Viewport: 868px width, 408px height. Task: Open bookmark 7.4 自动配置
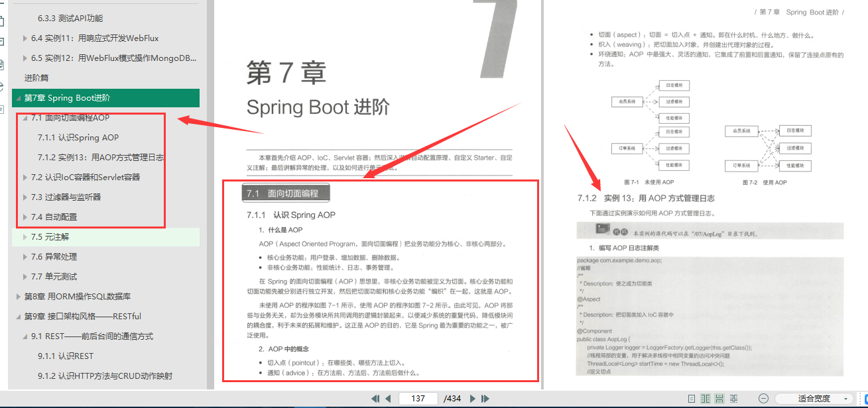click(x=54, y=217)
